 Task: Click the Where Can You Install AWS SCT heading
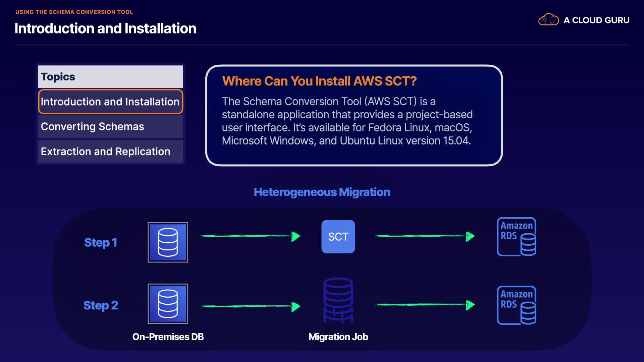(x=319, y=81)
